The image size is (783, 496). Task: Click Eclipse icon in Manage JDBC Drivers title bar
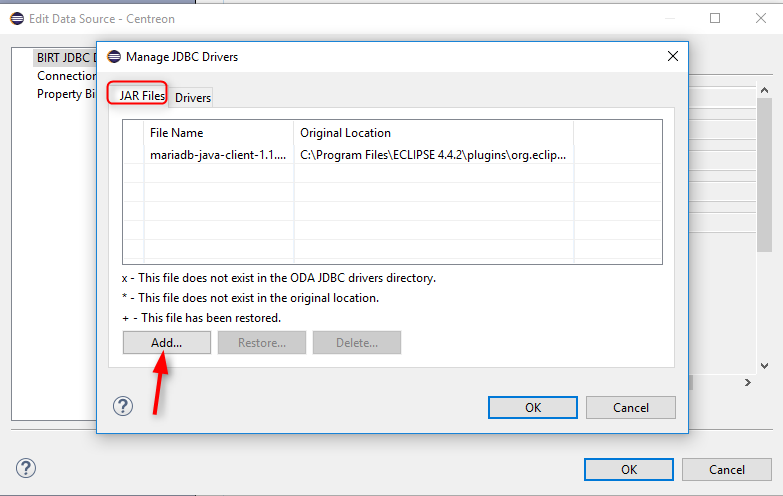113,57
